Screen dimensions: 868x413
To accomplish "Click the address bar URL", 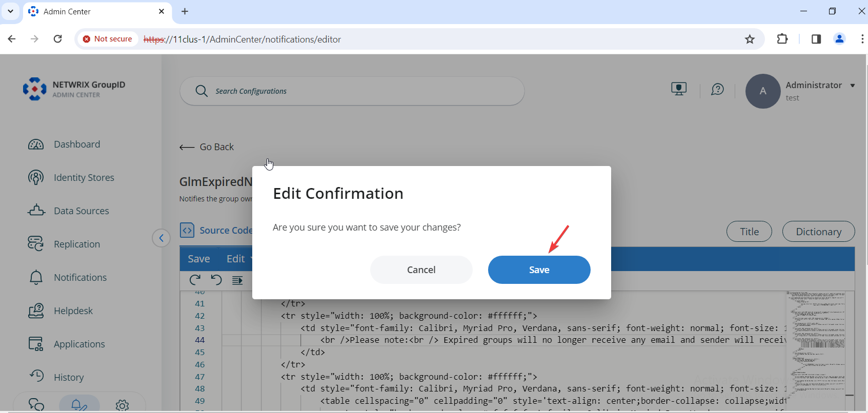I will [x=242, y=39].
